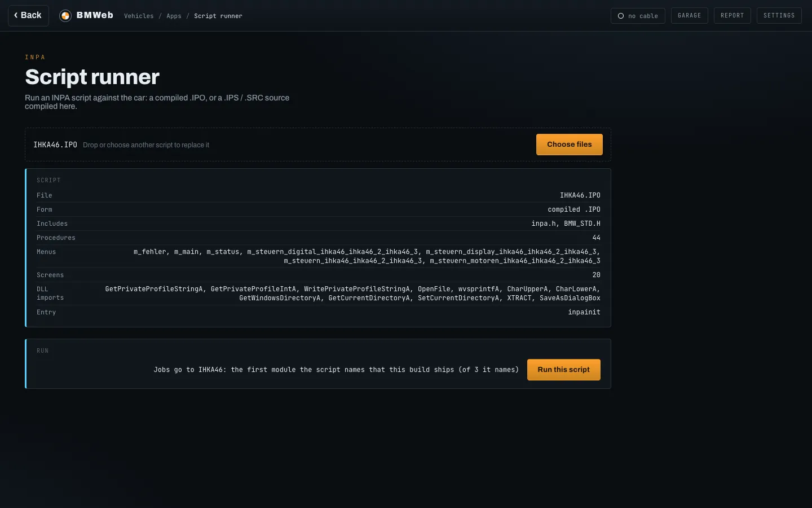Open the Report tab

coord(732,16)
